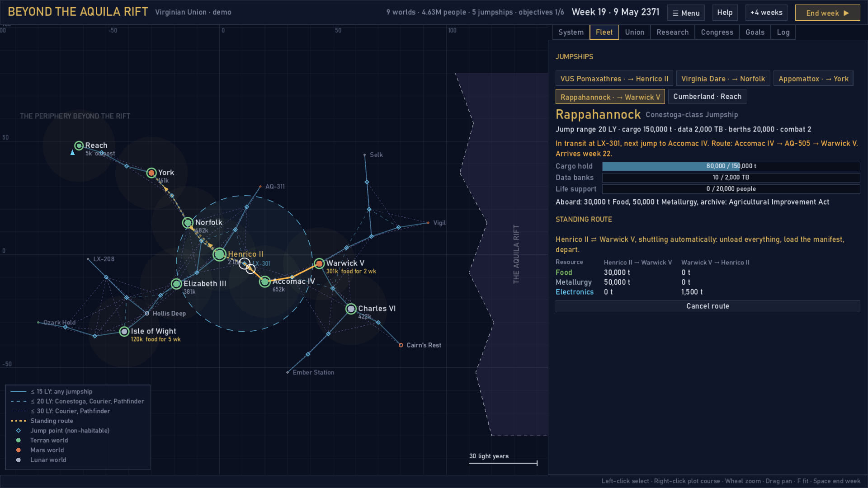868x488 pixels.
Task: Select the Norfolk world node
Action: point(188,222)
